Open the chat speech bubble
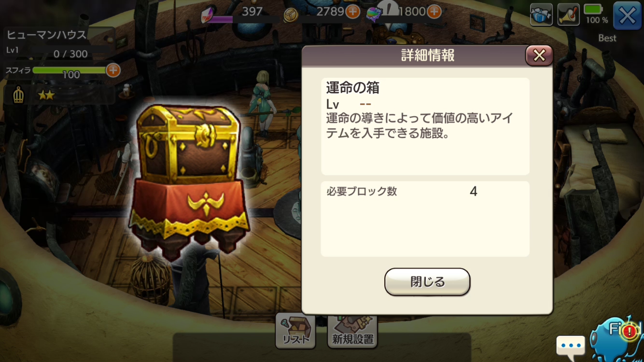The width and height of the screenshot is (644, 362). pyautogui.click(x=571, y=346)
